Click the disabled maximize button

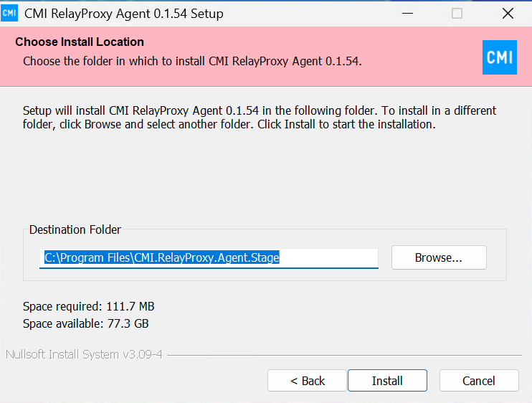(x=457, y=14)
